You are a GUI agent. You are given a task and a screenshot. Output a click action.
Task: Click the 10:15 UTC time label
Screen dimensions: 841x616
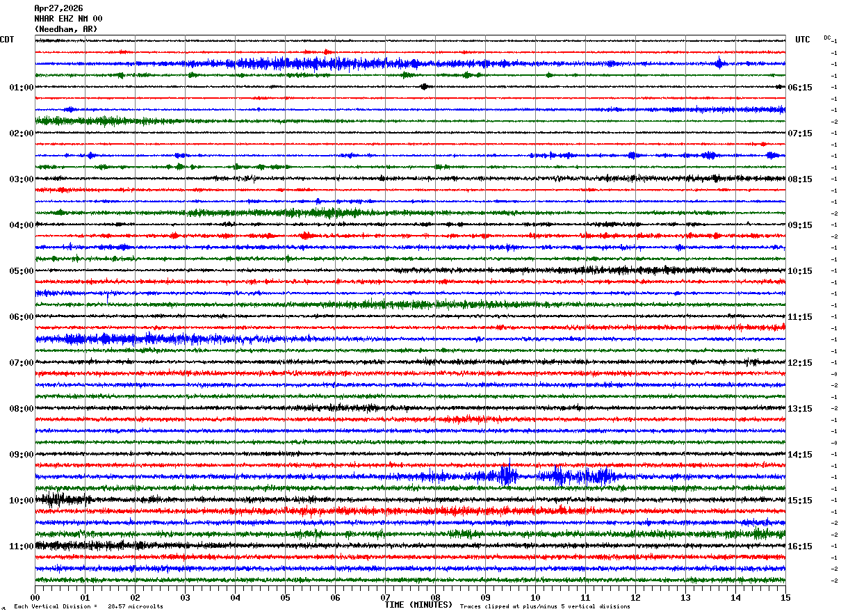click(800, 271)
